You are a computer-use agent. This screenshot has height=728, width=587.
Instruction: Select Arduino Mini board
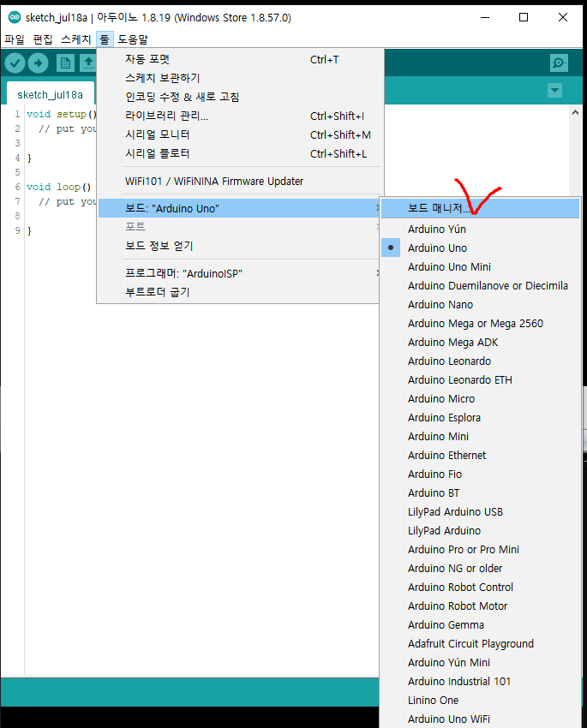[480, 437]
